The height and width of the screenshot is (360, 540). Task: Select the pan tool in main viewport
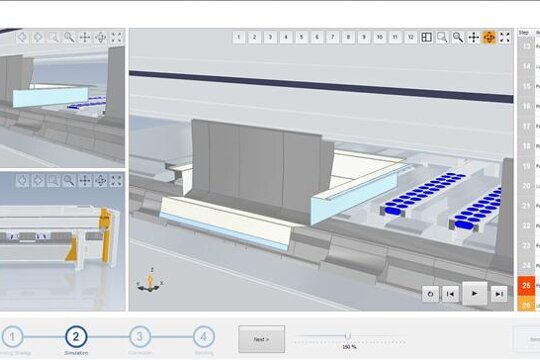tap(474, 37)
